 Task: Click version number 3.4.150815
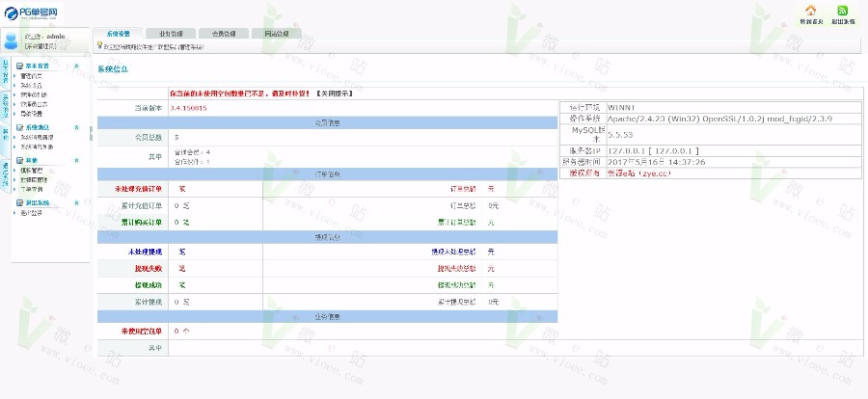click(188, 108)
